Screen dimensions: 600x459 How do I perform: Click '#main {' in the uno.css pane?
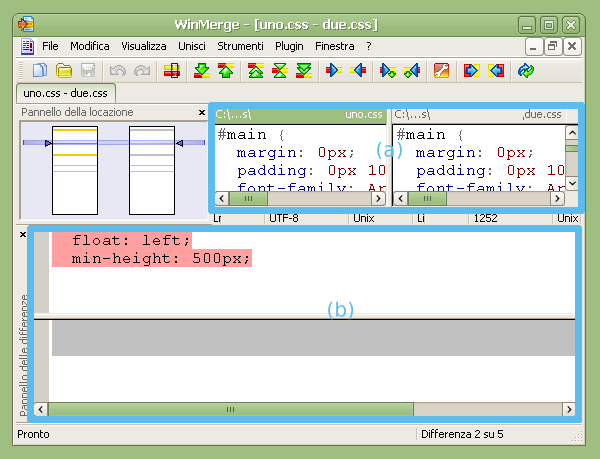coord(251,135)
